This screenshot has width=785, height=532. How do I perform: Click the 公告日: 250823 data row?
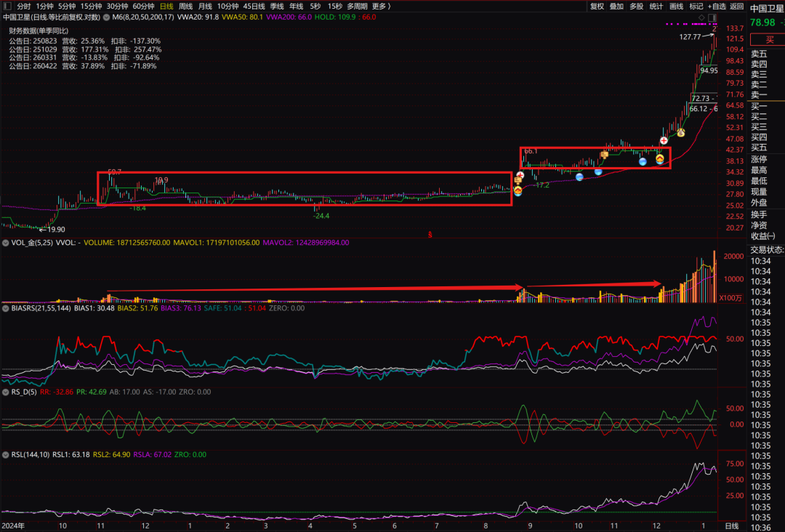tap(84, 41)
